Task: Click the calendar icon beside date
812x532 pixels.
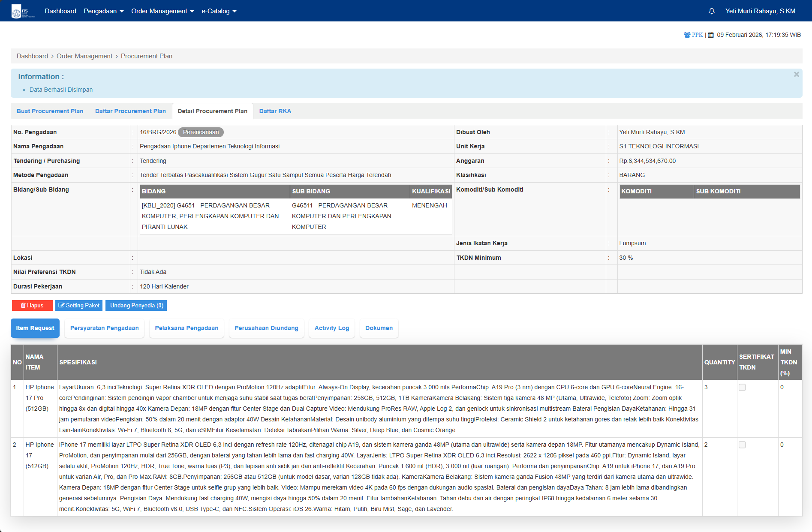Action: click(x=711, y=35)
